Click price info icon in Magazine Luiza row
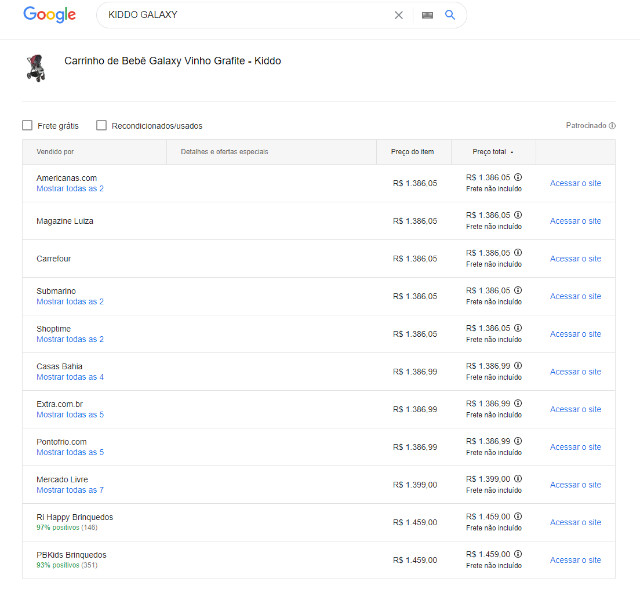Viewport: 640px width, 597px height. (x=518, y=215)
